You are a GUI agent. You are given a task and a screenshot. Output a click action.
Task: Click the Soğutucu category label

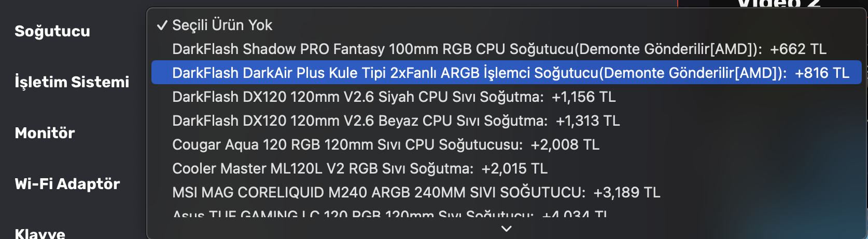pos(52,31)
